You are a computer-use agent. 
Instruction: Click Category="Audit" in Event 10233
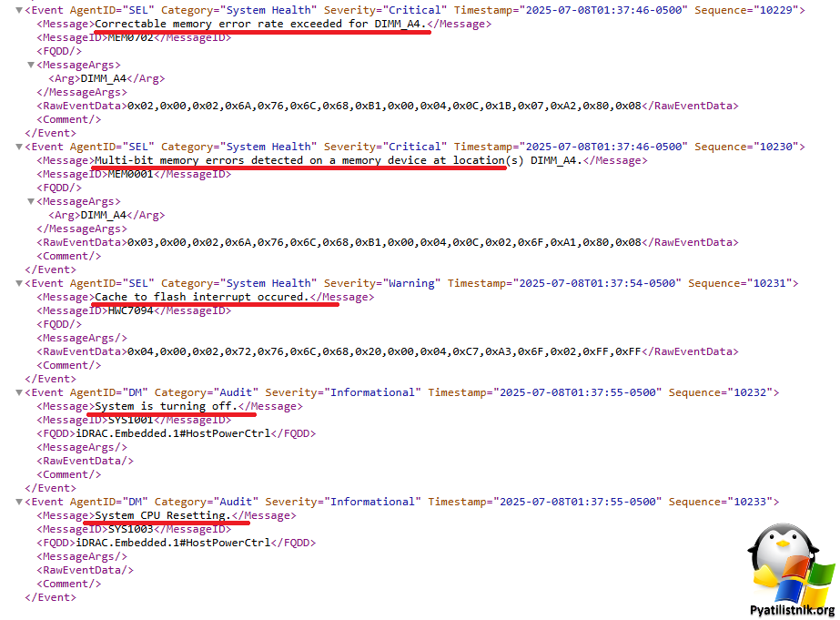207,503
